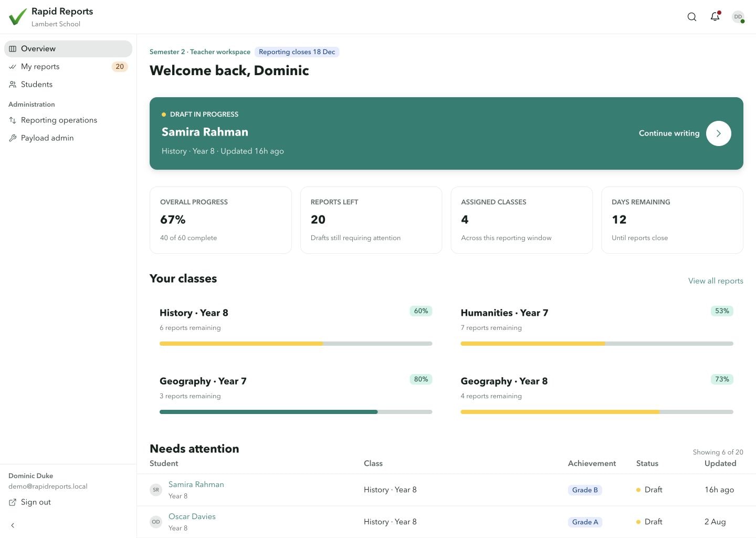The height and width of the screenshot is (538, 756).
Task: Click Semester 2 · Teacher workspace breadcrumb
Action: click(200, 52)
